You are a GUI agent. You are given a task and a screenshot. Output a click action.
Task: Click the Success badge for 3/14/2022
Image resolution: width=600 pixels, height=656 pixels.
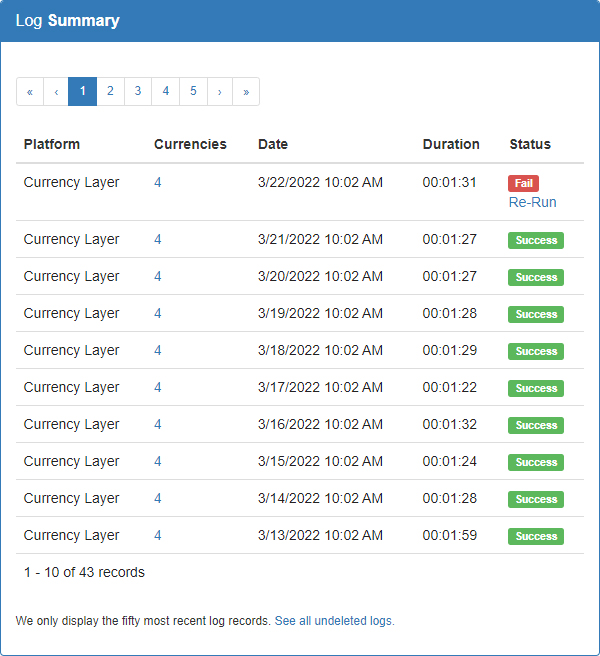tap(536, 500)
